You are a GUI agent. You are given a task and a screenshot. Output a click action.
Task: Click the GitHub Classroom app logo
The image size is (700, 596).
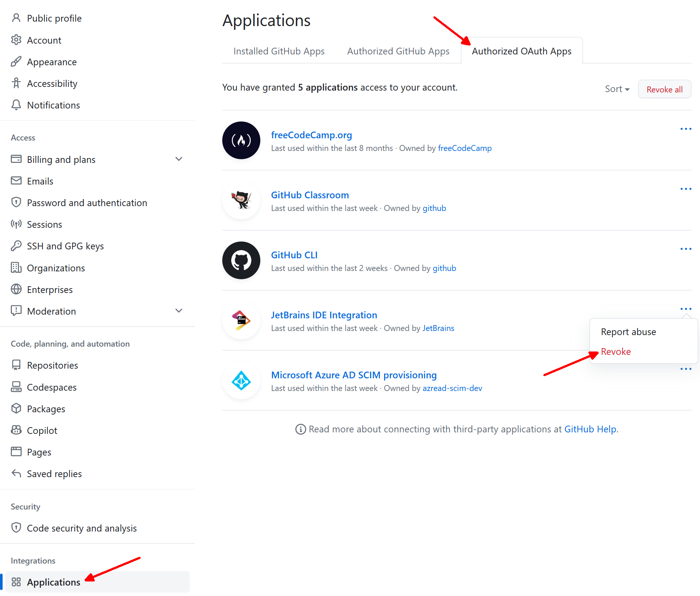pos(241,201)
